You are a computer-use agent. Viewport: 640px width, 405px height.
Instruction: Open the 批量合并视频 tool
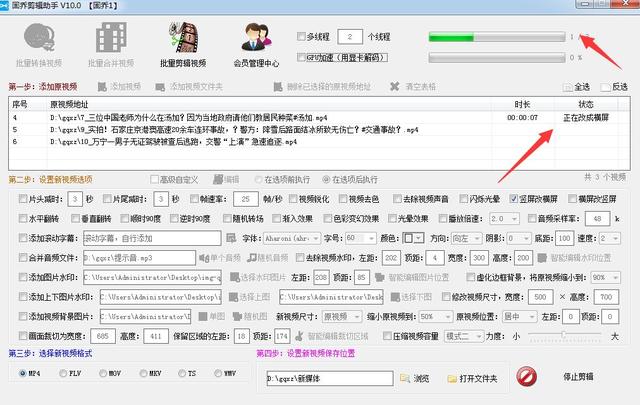tap(111, 45)
